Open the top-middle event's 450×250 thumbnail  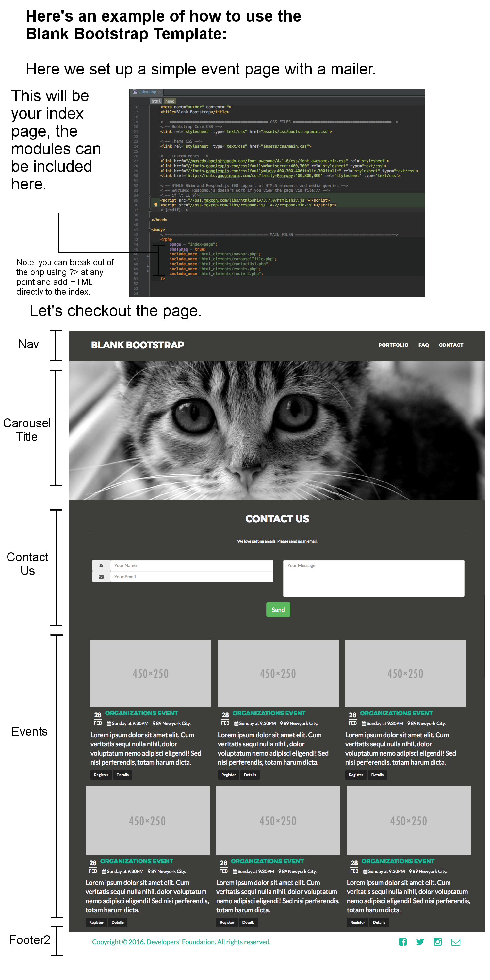point(278,673)
